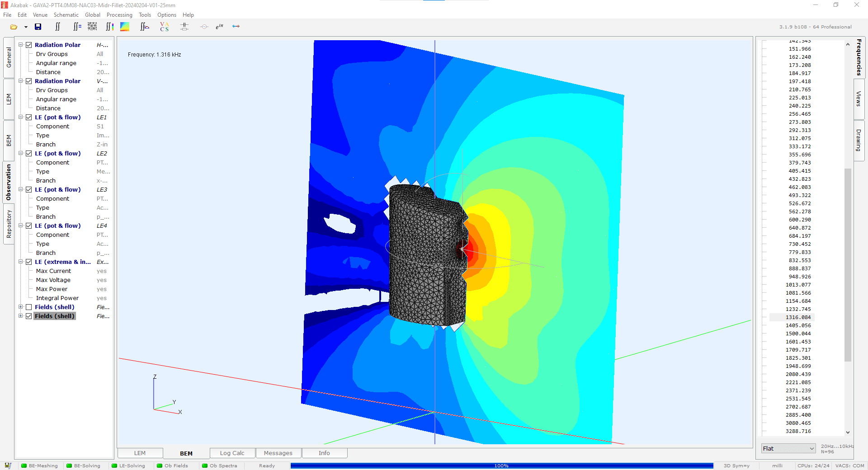Viewport: 868px width, 470px height.
Task: Save the project with the floppy disk icon
Action: pos(38,27)
